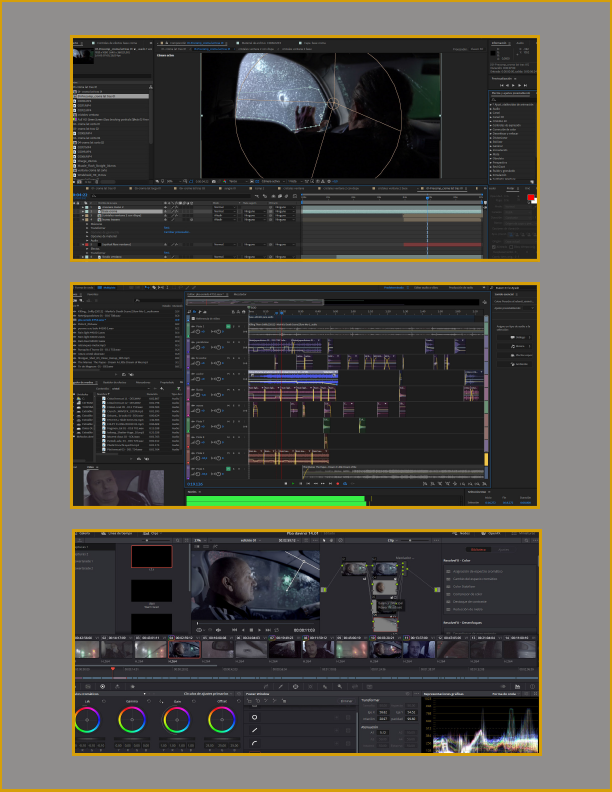Play the After Effects preview

[x=514, y=85]
